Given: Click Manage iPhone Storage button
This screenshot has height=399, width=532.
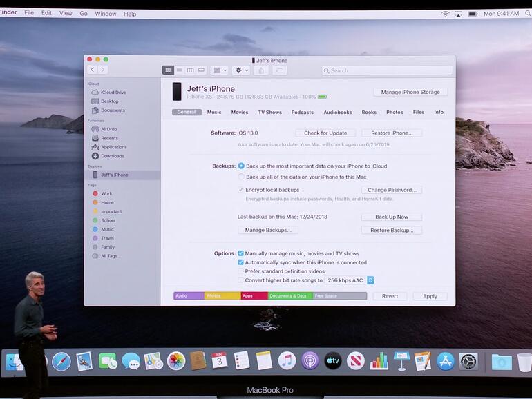Looking at the screenshot, I should coord(410,92).
